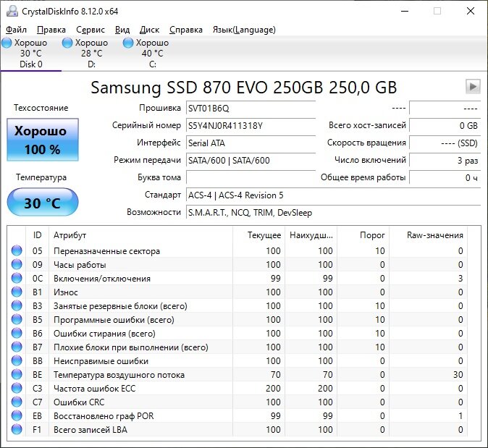Image resolution: width=488 pixels, height=448 pixels.
Task: Click the Техсостояние label
Action: pos(41,108)
